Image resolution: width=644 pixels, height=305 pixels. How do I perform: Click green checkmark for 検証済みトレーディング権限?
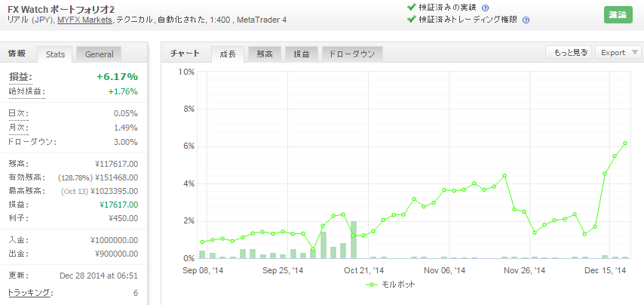(x=411, y=19)
